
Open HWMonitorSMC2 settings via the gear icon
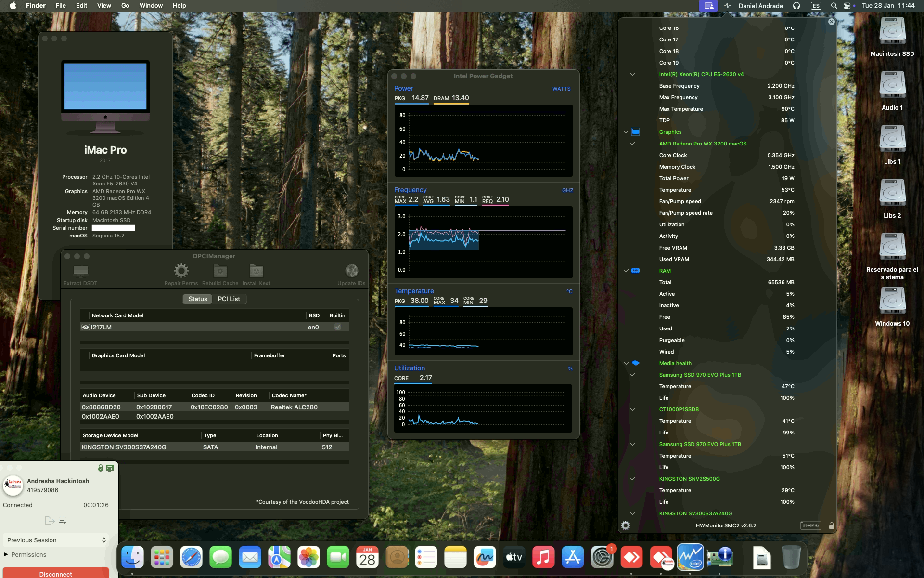point(626,525)
